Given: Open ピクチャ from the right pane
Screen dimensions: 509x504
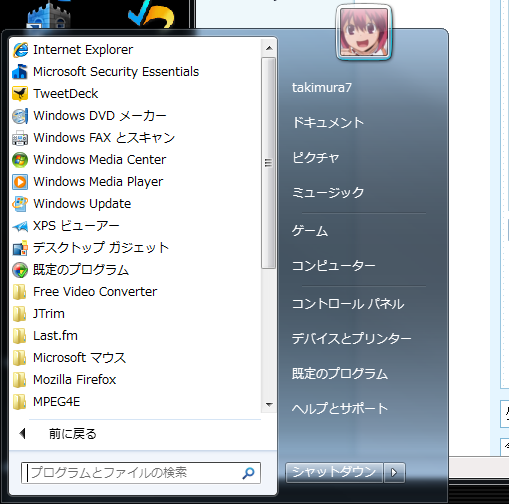Looking at the screenshot, I should 316,158.
